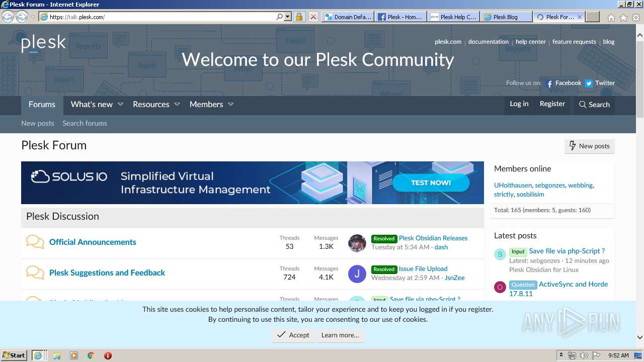Open the Official Announcements forum
Screen dimensions: 644x362
click(x=93, y=242)
